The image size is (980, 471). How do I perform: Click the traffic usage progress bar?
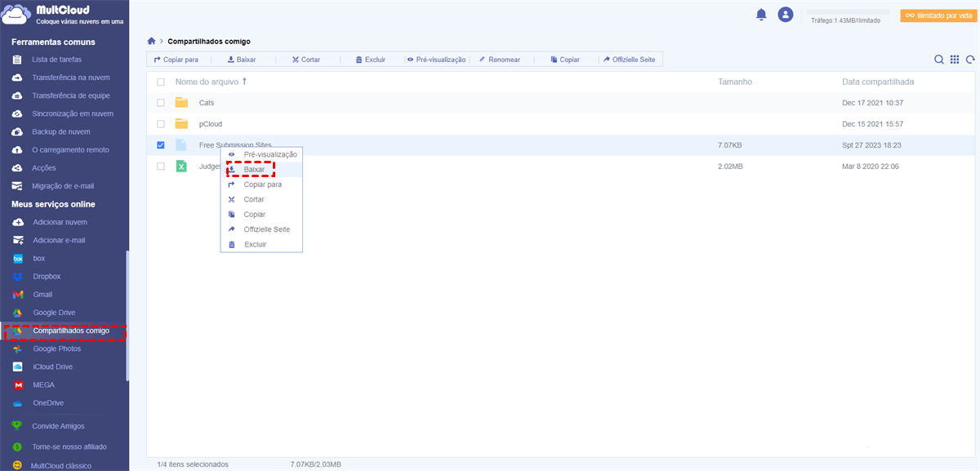point(848,11)
